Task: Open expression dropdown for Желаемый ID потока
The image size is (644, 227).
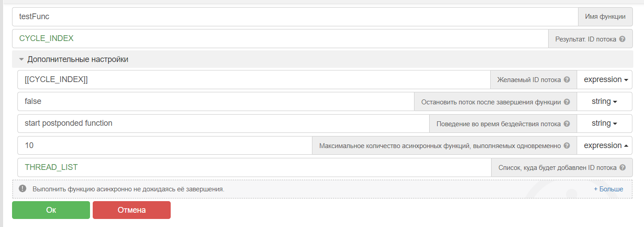Action: click(x=605, y=80)
